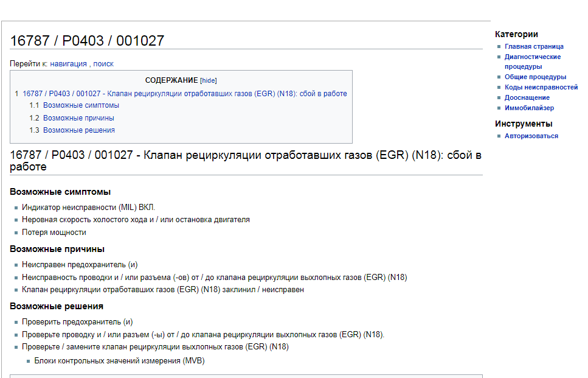Open 'Коды неисправностей' category
The height and width of the screenshot is (378, 588).
(x=541, y=88)
